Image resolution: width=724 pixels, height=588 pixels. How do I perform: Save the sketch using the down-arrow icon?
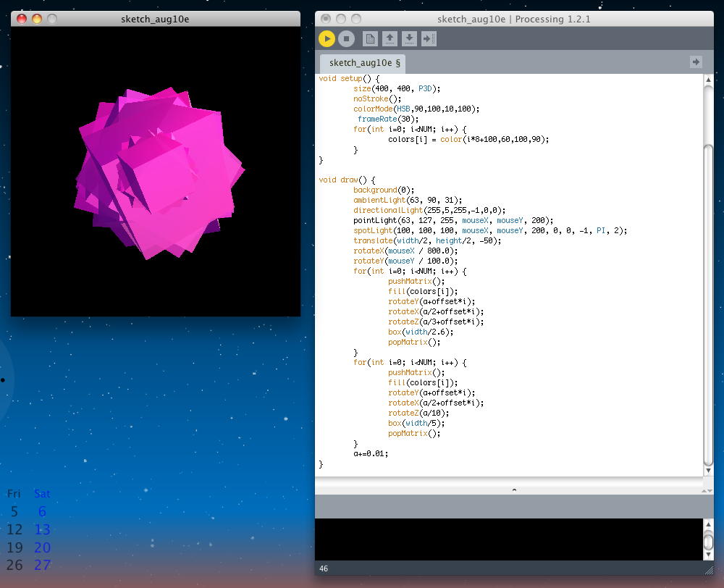pyautogui.click(x=409, y=39)
